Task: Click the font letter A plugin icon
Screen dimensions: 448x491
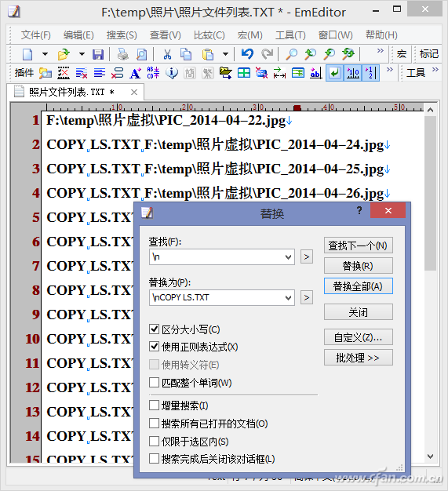Action: click(x=135, y=73)
